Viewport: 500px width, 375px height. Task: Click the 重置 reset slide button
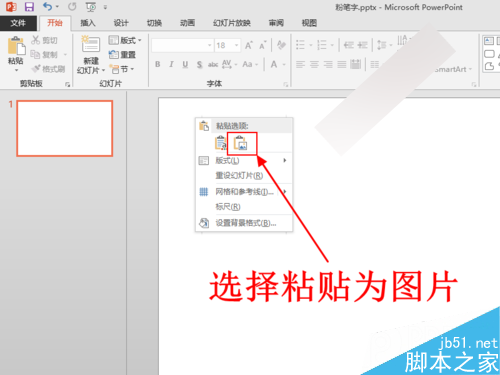coord(122,54)
